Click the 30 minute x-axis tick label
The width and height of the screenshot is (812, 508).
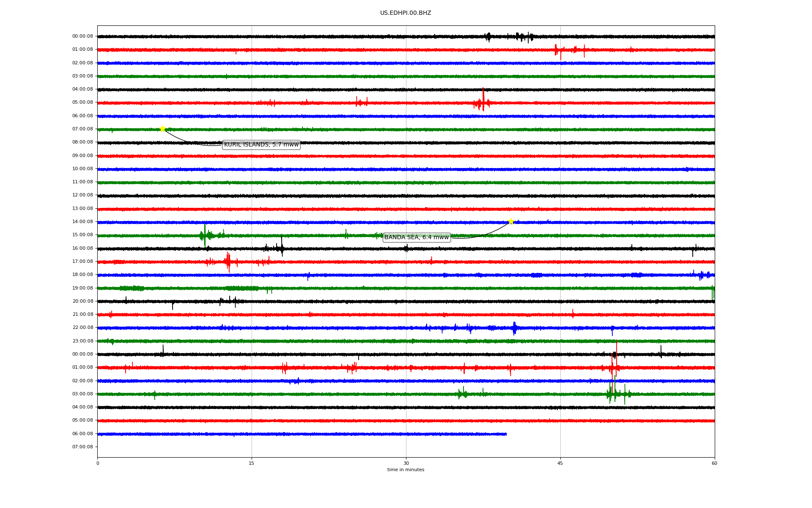coord(406,463)
